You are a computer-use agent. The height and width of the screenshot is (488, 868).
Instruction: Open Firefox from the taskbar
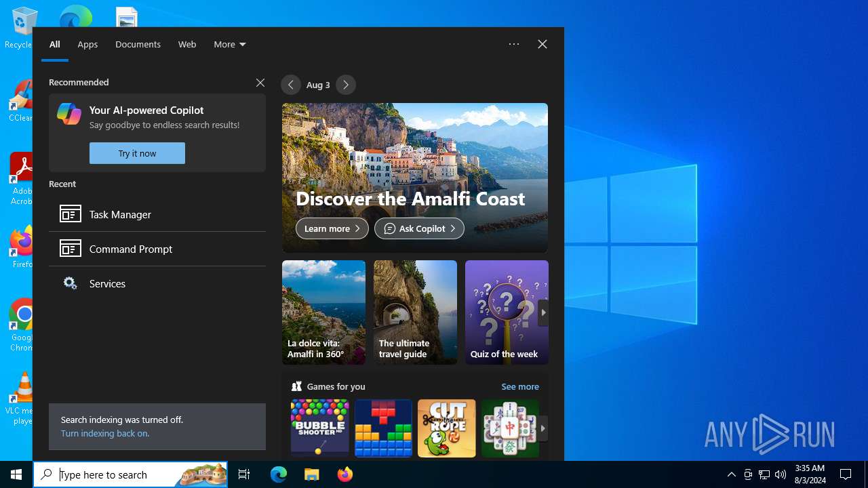(x=345, y=474)
